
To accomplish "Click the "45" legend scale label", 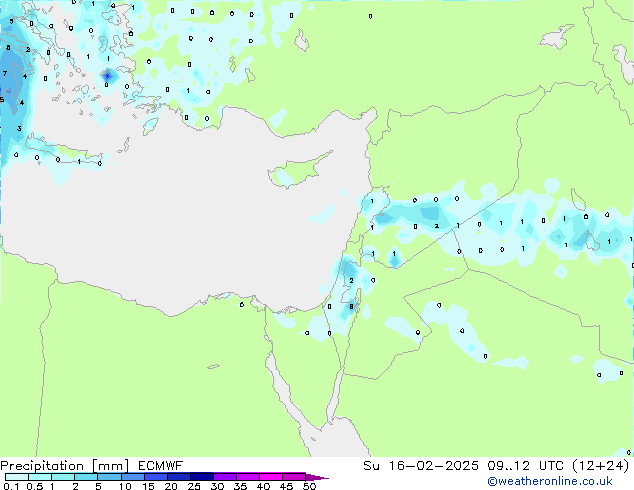I will (x=286, y=486).
